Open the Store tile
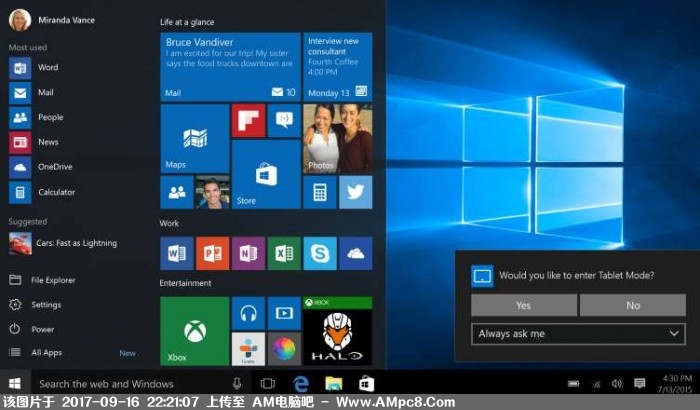700x410 pixels. 266,174
